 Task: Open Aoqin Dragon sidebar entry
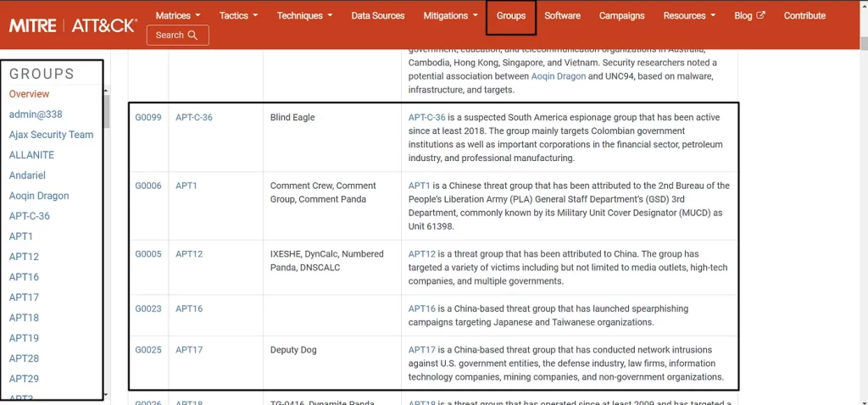click(39, 196)
